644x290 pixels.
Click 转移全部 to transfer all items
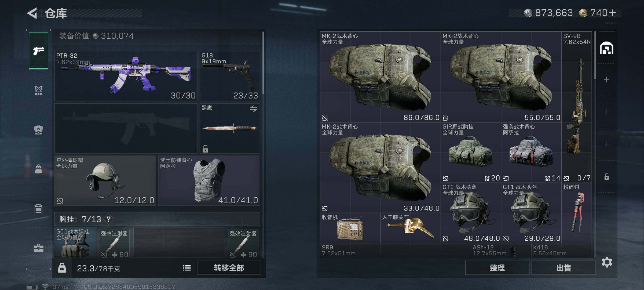coord(229,268)
